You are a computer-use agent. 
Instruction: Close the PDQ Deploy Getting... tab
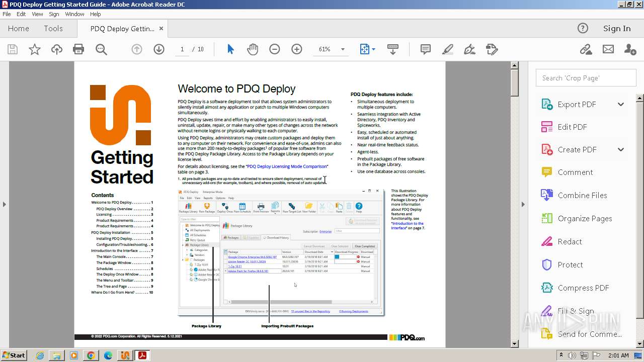pyautogui.click(x=161, y=28)
